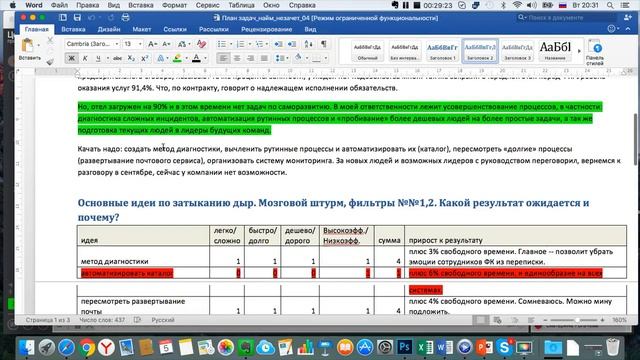Click the proofing book icon in status bar

(x=138, y=320)
